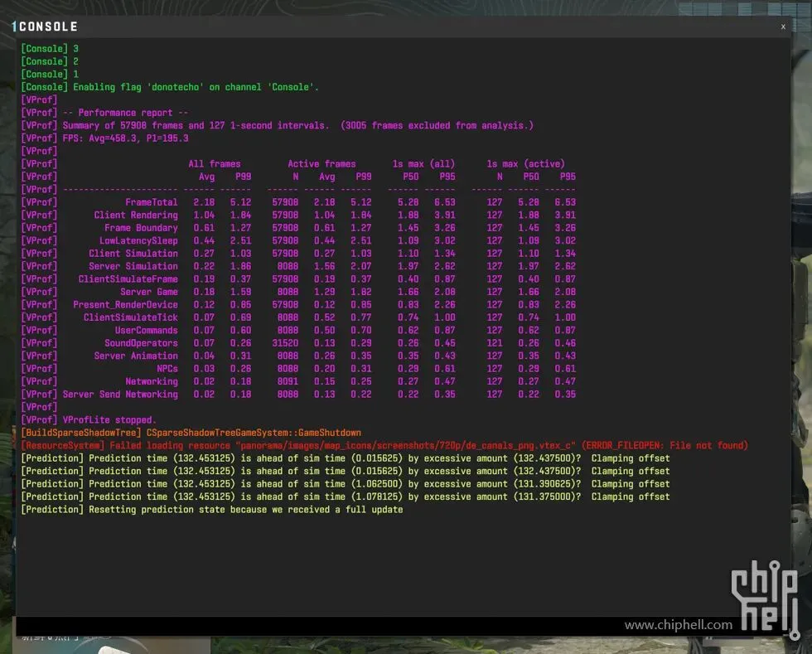Screen dimensions: 812x654
Task: Click the 'All frames' column header
Action: point(215,164)
